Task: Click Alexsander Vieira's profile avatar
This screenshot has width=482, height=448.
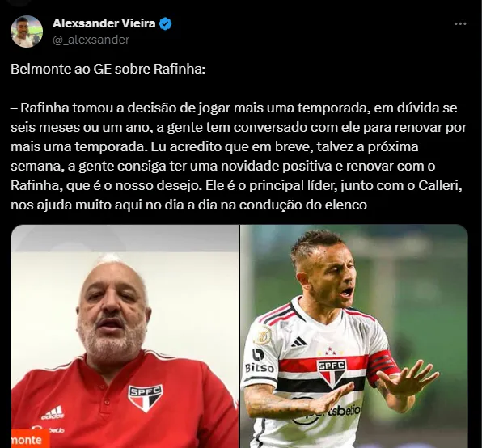Action: (27, 32)
